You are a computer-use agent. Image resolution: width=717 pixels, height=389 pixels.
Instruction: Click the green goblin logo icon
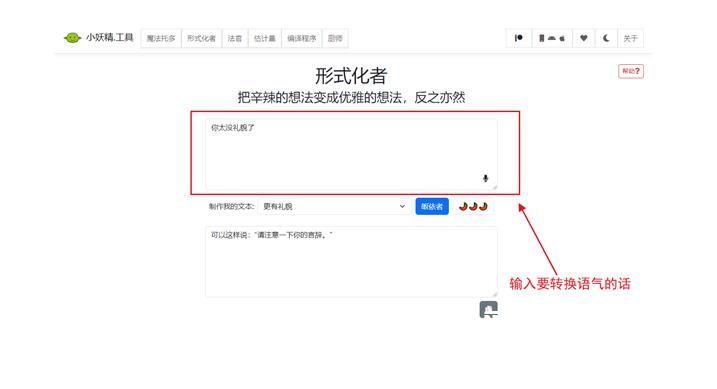72,38
